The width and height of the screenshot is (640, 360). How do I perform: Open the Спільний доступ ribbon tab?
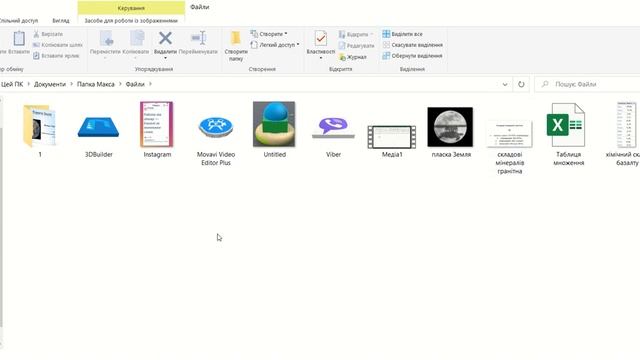point(19,20)
